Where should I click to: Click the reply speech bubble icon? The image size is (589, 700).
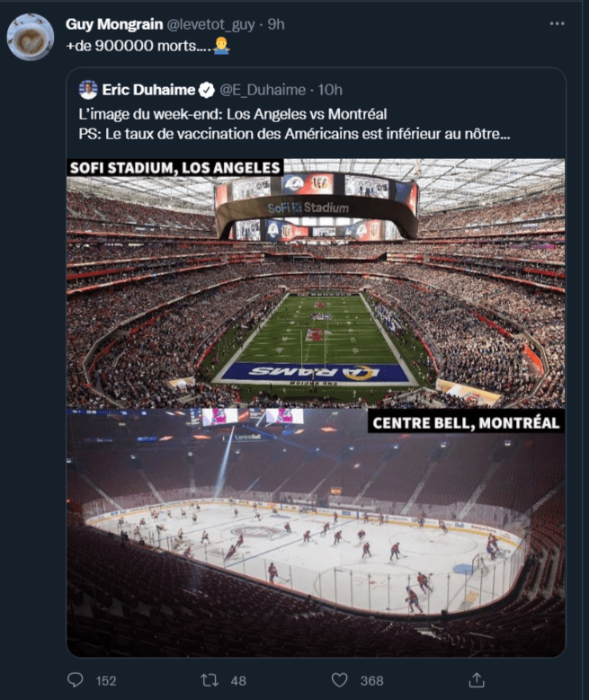76,680
